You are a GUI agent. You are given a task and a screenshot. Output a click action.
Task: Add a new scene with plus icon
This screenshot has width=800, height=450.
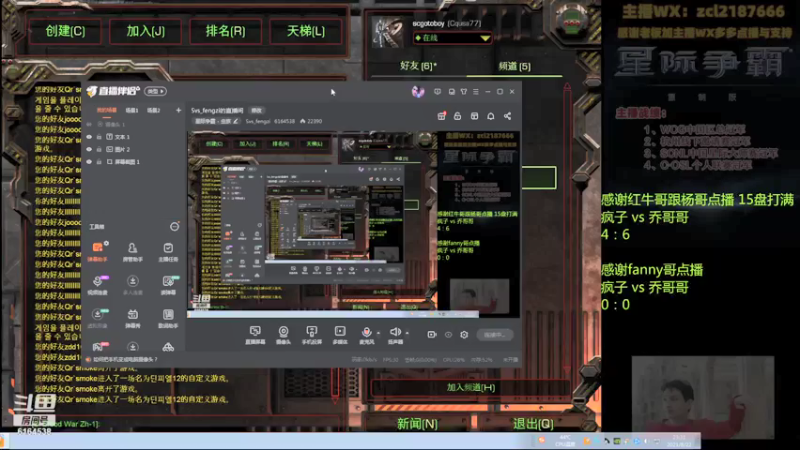178,110
